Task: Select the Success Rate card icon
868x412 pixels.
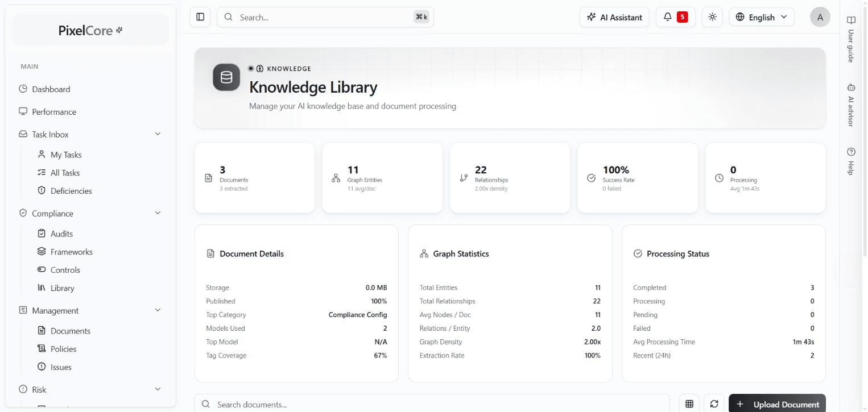Action: coord(591,178)
